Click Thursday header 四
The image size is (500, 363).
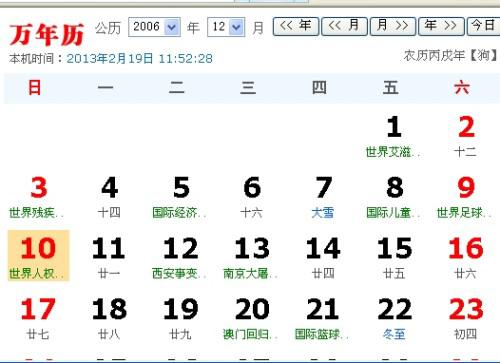tap(319, 88)
